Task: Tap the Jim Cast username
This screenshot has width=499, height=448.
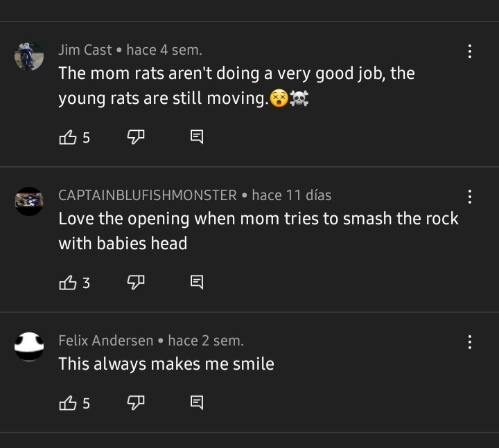Action: [x=85, y=50]
